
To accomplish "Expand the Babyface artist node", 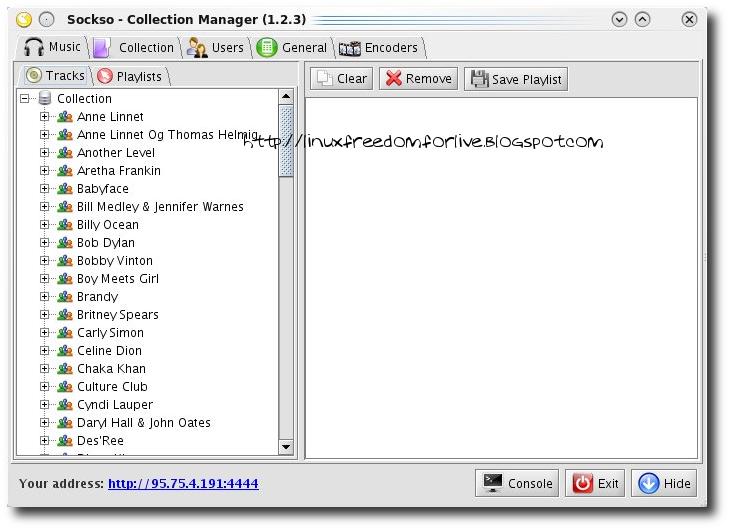I will (x=44, y=189).
